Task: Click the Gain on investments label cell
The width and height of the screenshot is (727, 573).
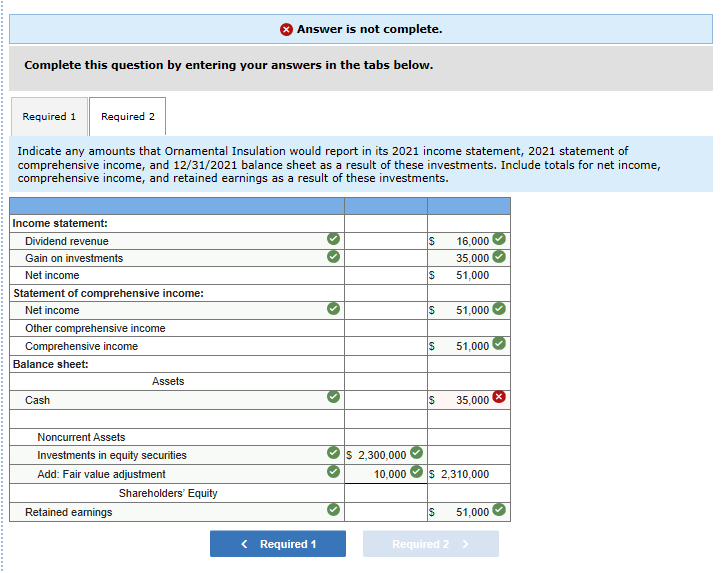Action: tap(177, 258)
